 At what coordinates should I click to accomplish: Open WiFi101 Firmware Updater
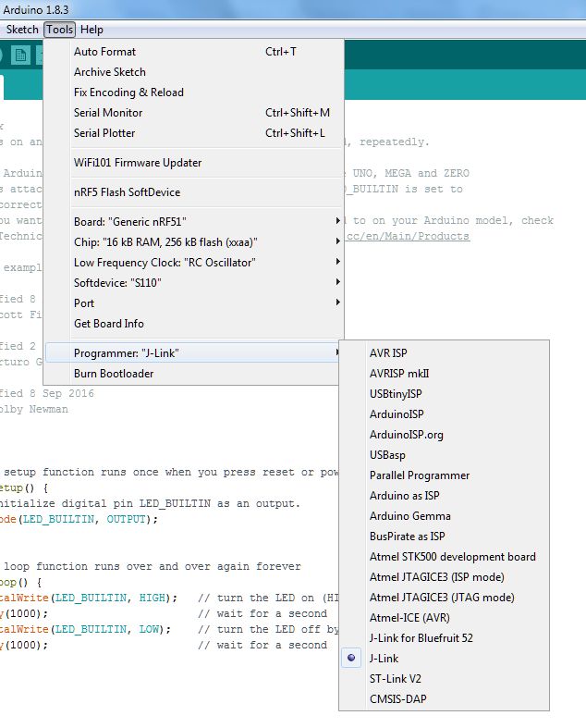[194, 163]
